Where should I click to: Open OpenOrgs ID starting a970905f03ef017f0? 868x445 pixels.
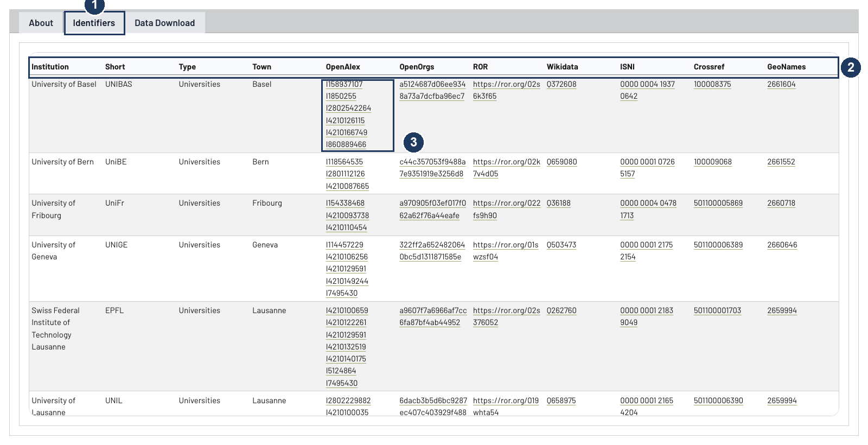pos(432,209)
